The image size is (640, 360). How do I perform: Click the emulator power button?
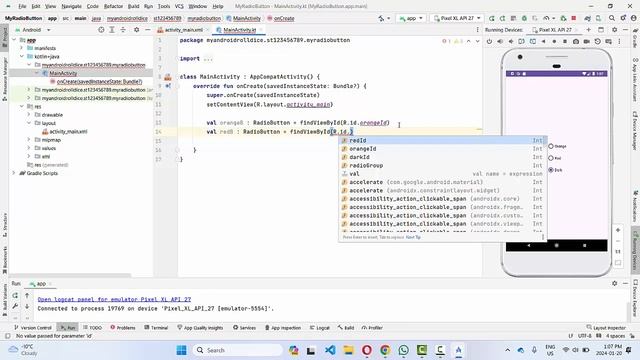pos(489,41)
